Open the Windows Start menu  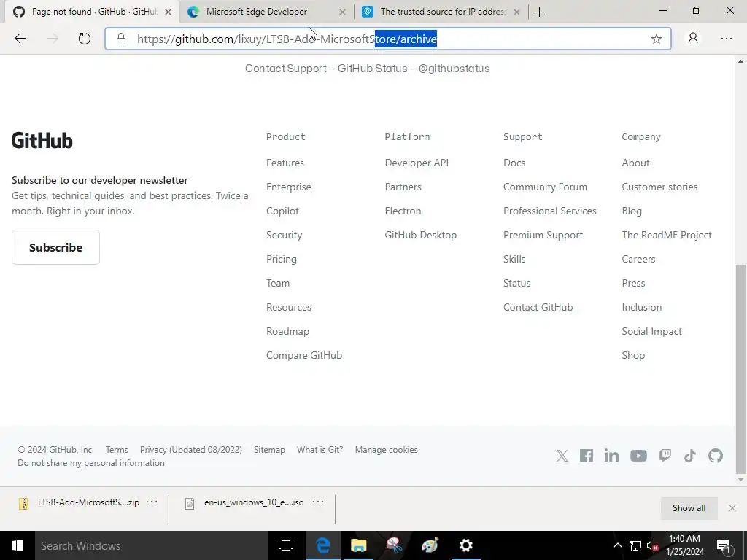click(18, 545)
